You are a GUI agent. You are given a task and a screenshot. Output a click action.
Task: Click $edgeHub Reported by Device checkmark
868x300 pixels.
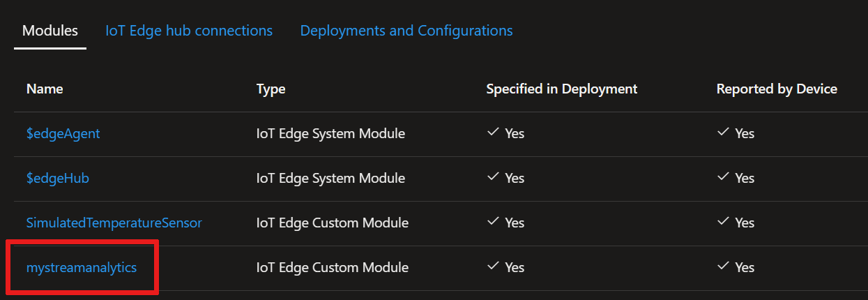723,177
